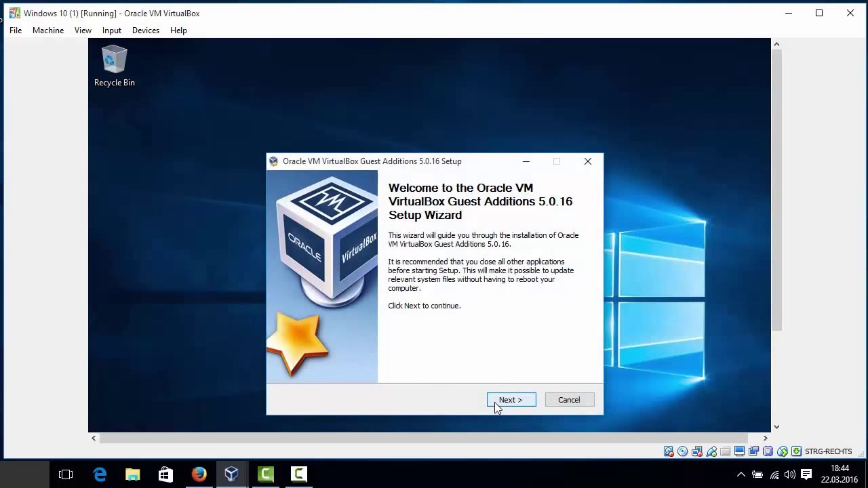The height and width of the screenshot is (488, 868).
Task: Open the Machine menu
Action: point(48,30)
